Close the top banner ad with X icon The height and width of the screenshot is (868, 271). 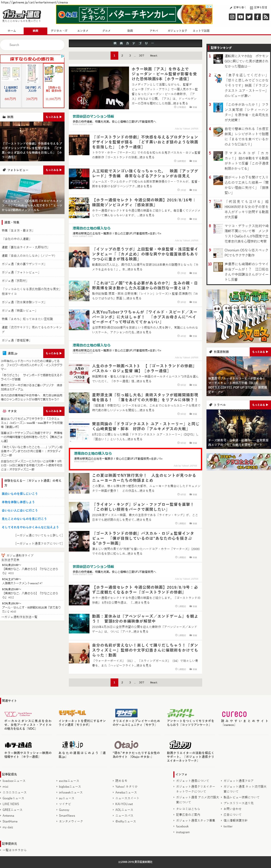coord(211,6)
